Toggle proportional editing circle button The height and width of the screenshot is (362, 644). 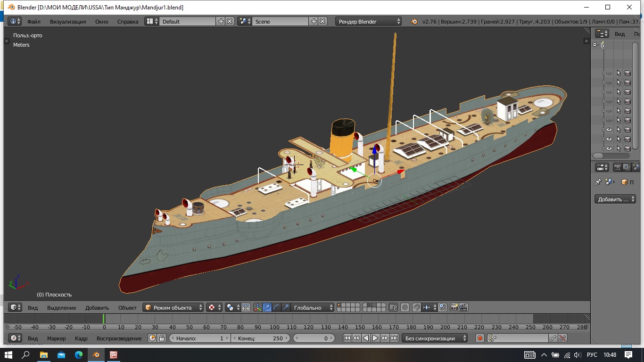tap(405, 308)
